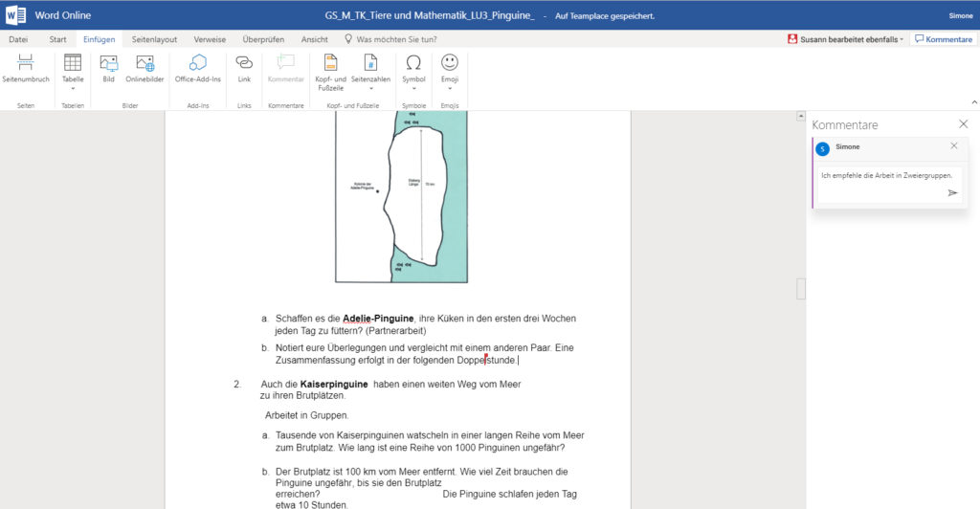Screen dimensions: 980x509
Task: Expand the Symbol dropdown arrow
Action: pyautogui.click(x=413, y=89)
